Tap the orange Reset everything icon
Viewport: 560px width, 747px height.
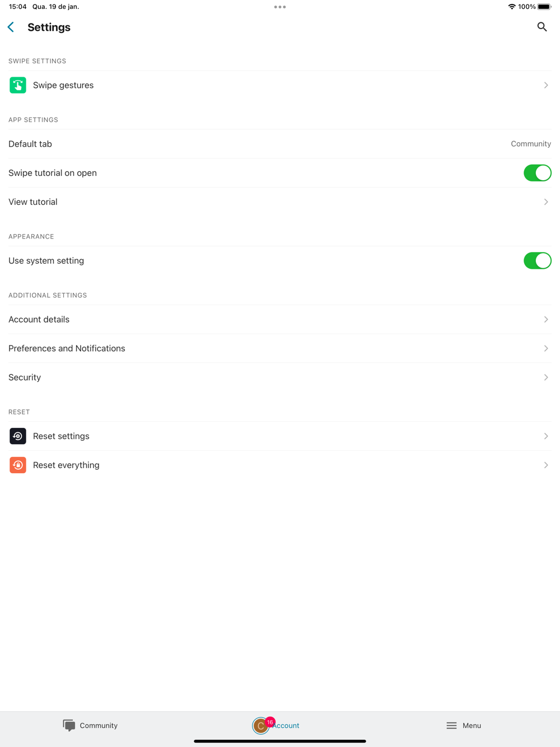[18, 465]
